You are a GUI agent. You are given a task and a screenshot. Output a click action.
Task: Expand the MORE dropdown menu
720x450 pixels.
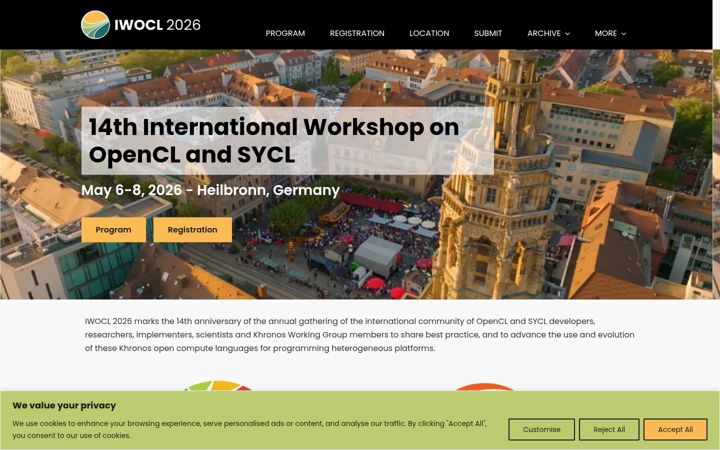point(610,34)
